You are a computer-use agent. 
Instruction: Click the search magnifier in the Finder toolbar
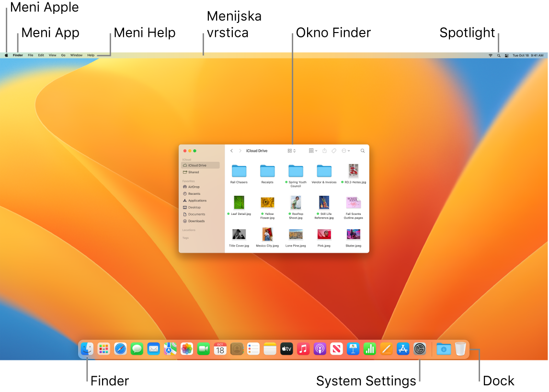click(x=362, y=151)
